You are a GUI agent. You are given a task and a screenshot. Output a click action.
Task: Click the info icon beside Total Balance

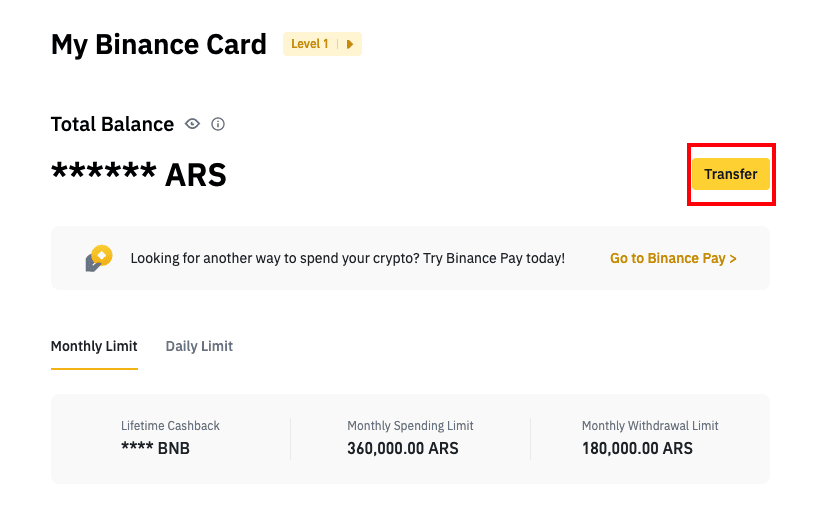coord(218,124)
